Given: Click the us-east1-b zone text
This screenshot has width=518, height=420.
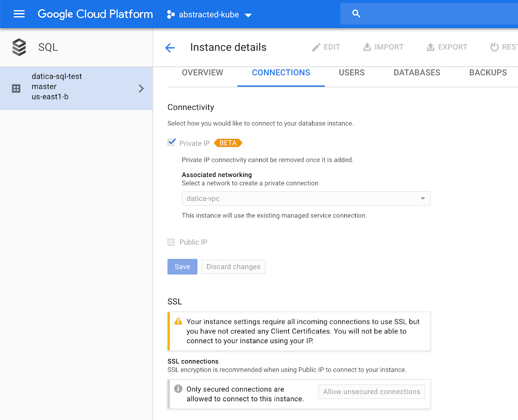Looking at the screenshot, I should coord(50,97).
